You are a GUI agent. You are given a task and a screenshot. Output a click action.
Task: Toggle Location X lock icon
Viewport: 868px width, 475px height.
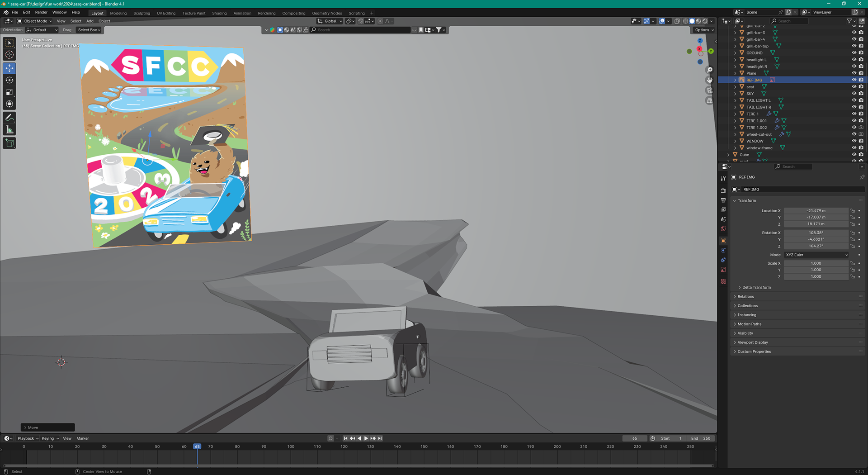(853, 211)
